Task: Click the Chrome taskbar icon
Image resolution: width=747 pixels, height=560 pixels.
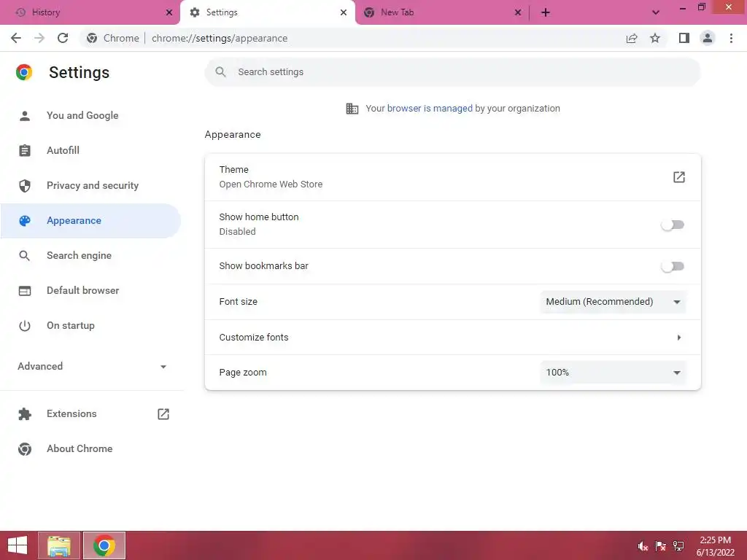Action: [x=104, y=545]
